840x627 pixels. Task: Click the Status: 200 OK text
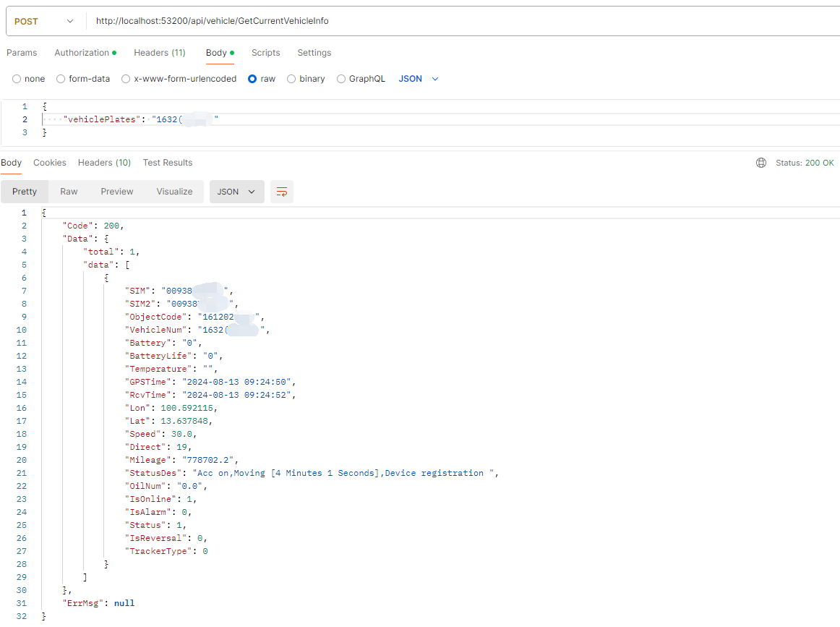(x=805, y=163)
